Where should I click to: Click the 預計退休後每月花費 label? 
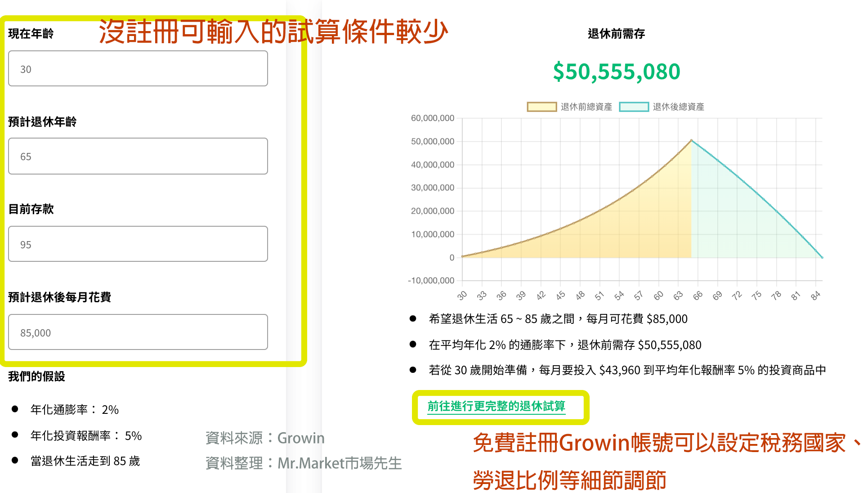(x=60, y=297)
